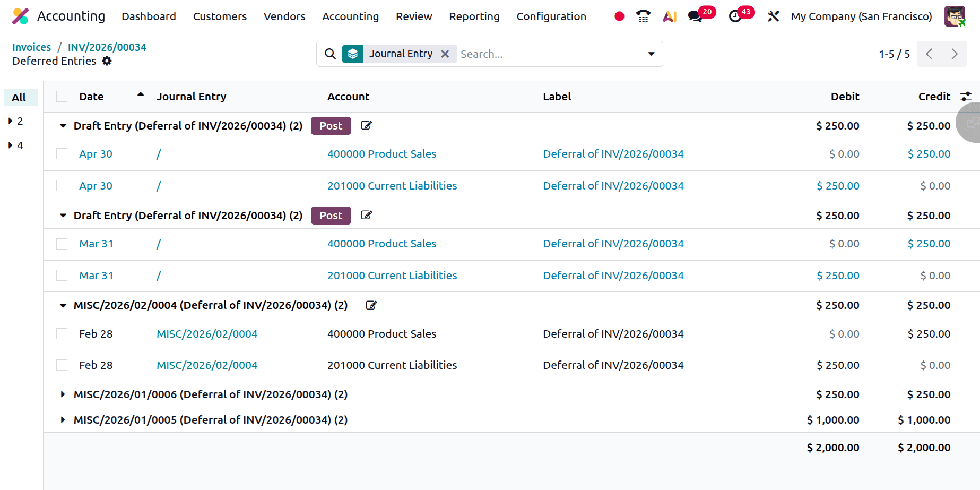Screen dimensions: 980x490
Task: Go back to Invoices via breadcrumb
Action: (x=31, y=47)
